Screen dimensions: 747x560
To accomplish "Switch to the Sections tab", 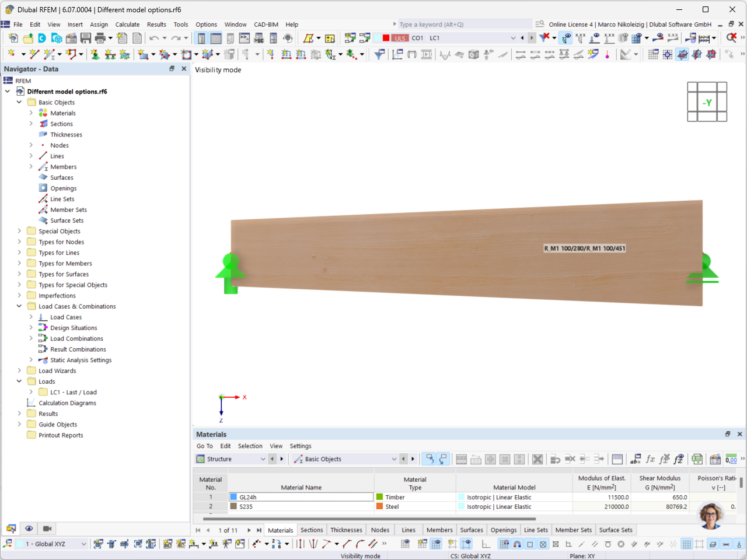I will click(x=312, y=530).
